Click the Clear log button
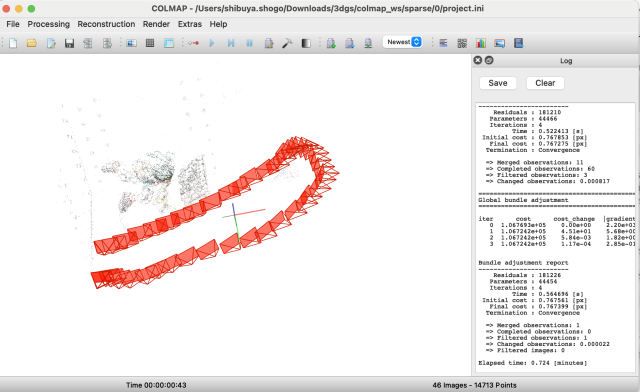 [x=545, y=83]
